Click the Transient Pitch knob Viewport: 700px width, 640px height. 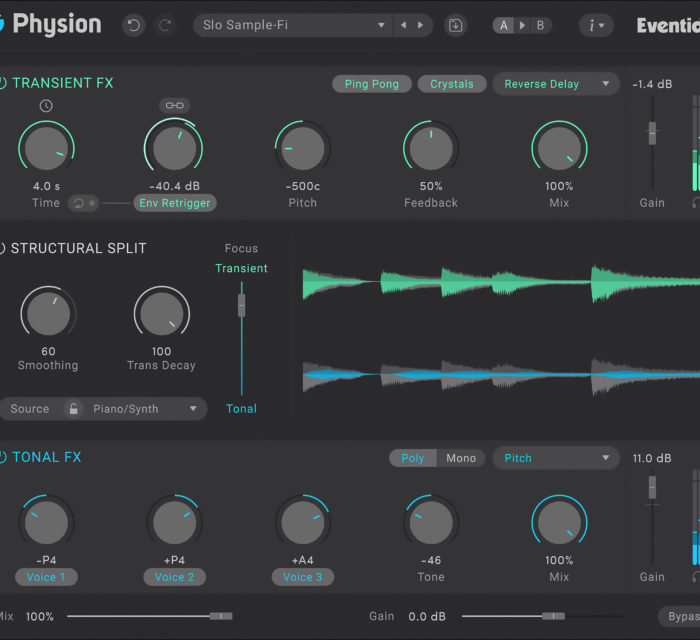click(303, 148)
